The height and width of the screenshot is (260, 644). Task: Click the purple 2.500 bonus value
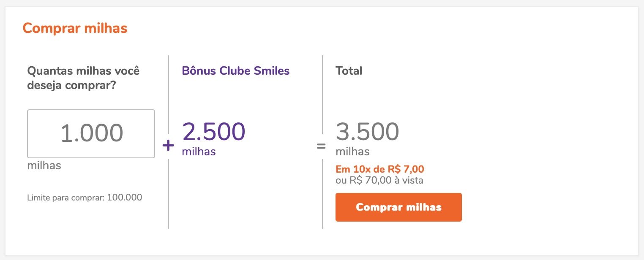tap(214, 131)
